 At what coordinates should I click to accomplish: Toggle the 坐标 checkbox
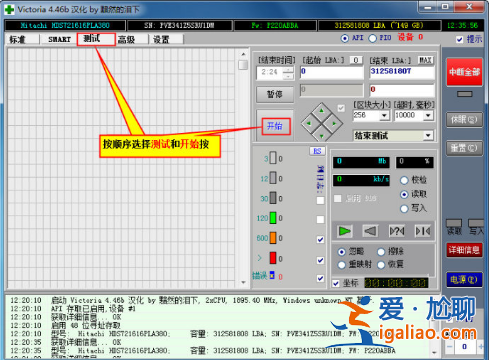click(336, 283)
